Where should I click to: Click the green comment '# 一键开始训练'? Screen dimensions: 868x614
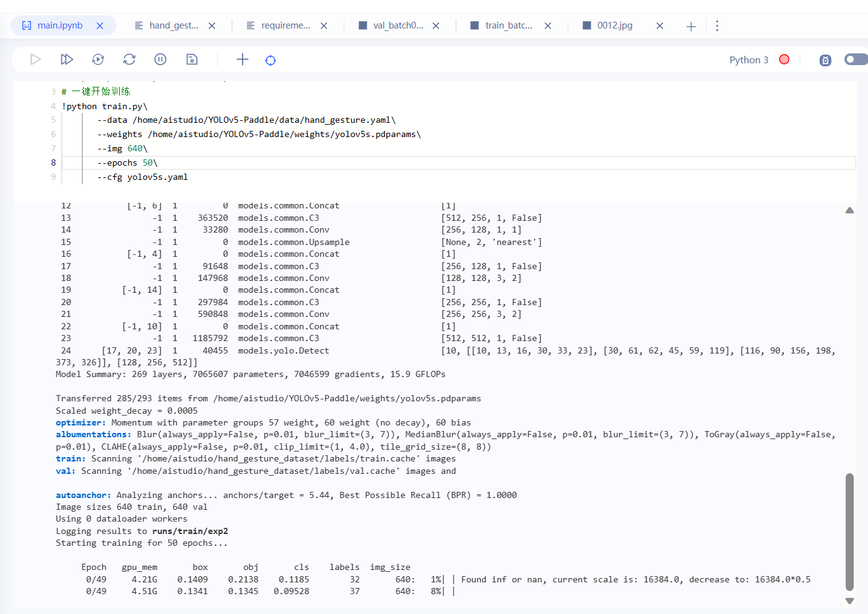click(x=96, y=92)
